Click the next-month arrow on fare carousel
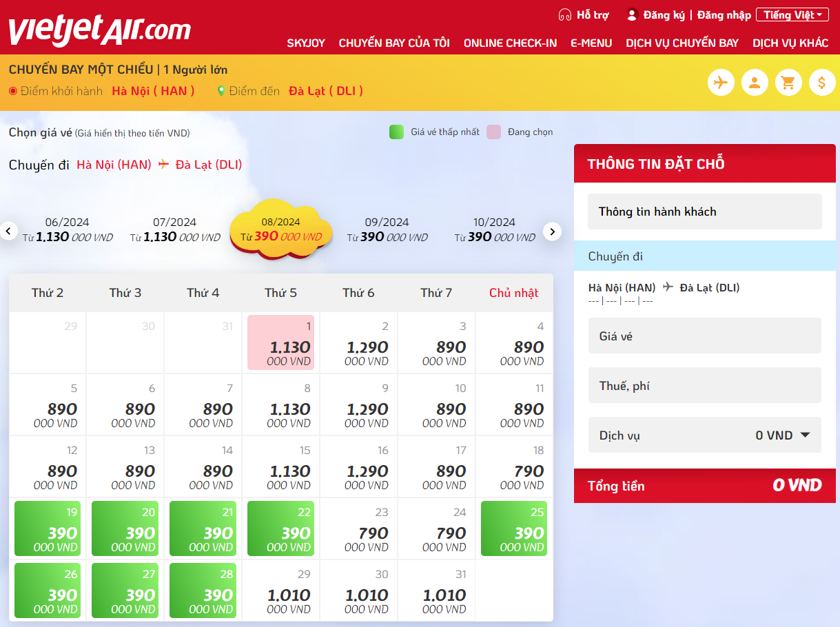This screenshot has height=627, width=840. (x=552, y=232)
